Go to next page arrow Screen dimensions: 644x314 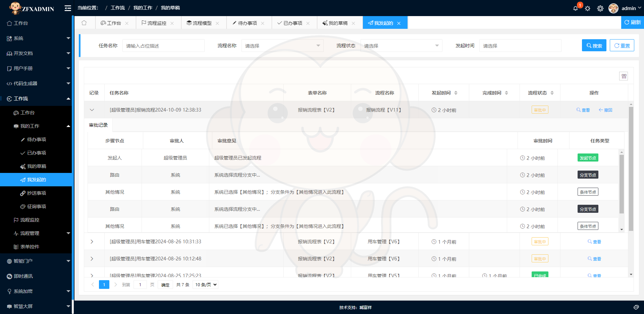coord(115,285)
